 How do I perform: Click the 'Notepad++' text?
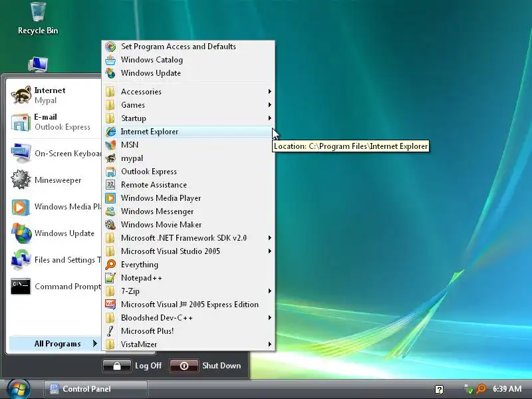(x=142, y=278)
